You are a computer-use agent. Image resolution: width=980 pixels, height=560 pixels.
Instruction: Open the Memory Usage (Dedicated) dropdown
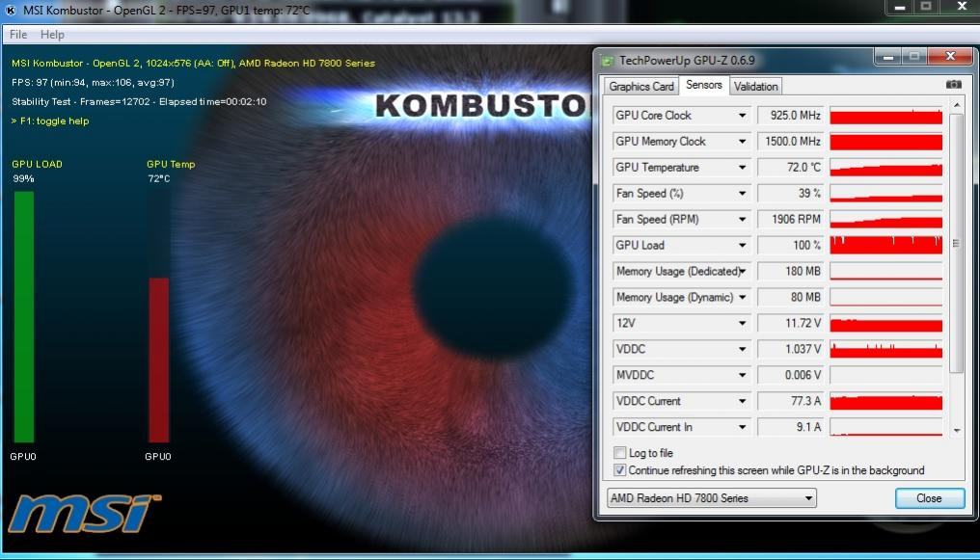[742, 272]
